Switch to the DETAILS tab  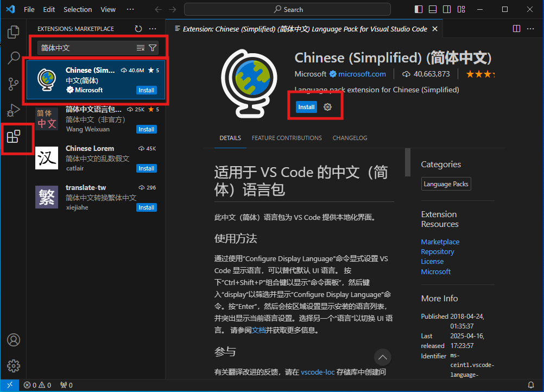pos(230,138)
